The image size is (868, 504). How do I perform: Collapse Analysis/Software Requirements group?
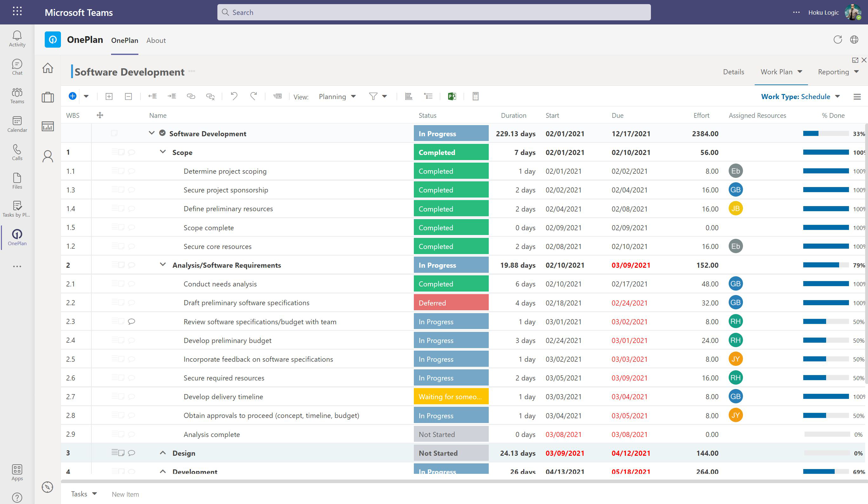coord(163,265)
